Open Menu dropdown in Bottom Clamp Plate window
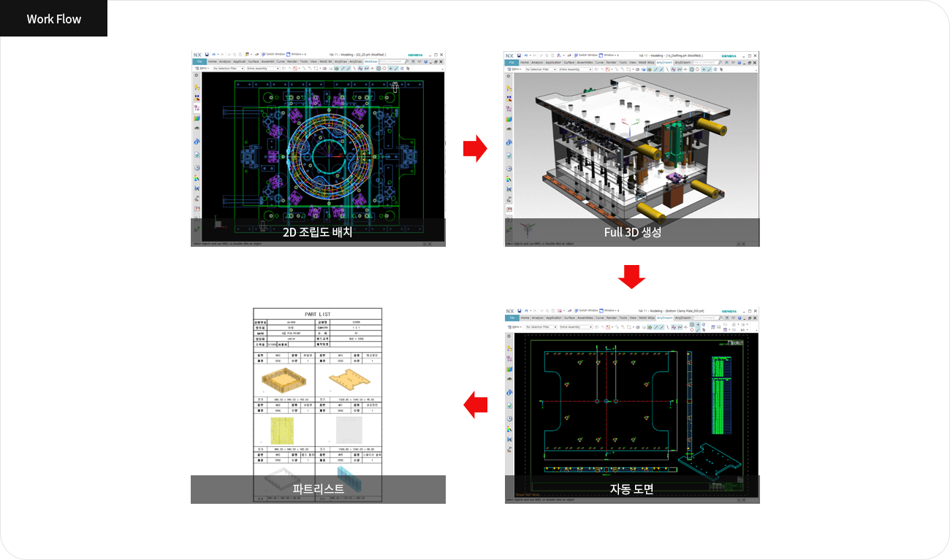Viewport: 950px width, 560px height. pyautogui.click(x=514, y=327)
